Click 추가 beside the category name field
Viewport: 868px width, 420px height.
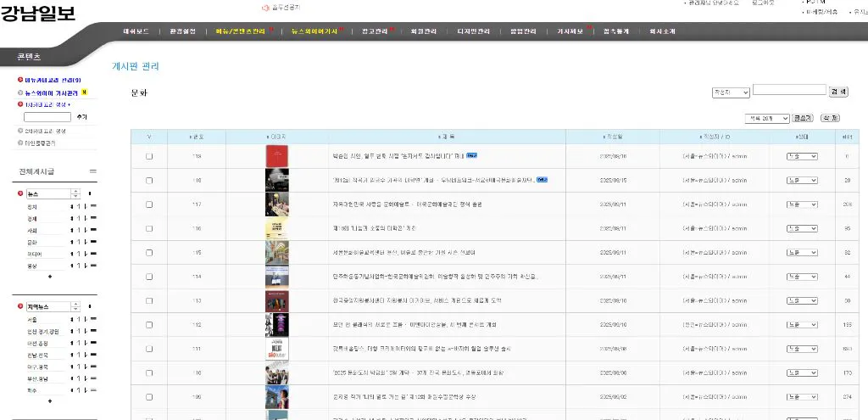pyautogui.click(x=81, y=117)
